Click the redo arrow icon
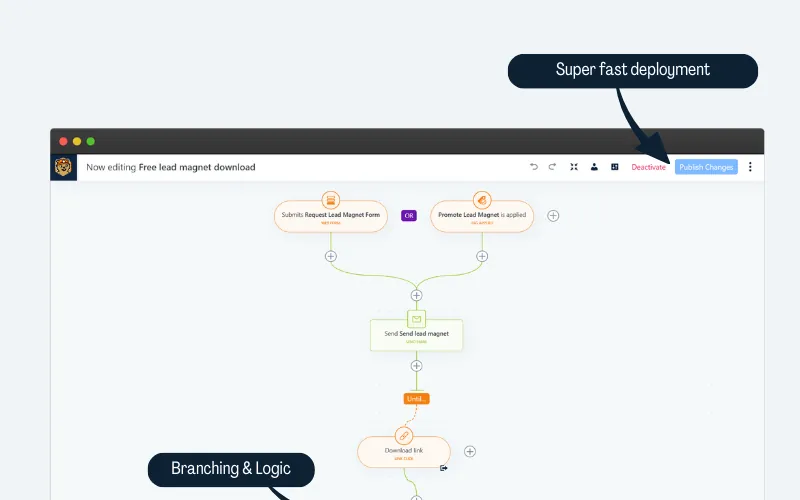The height and width of the screenshot is (500, 800). (552, 167)
